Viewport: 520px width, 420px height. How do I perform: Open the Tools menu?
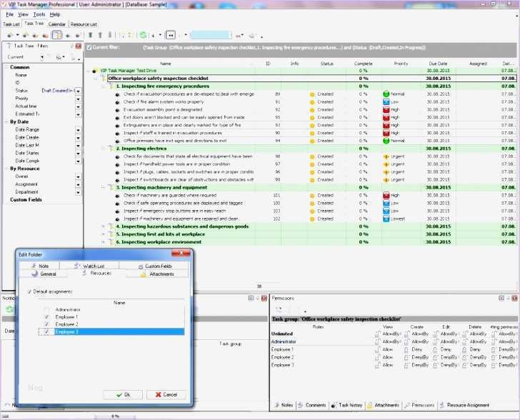39,14
